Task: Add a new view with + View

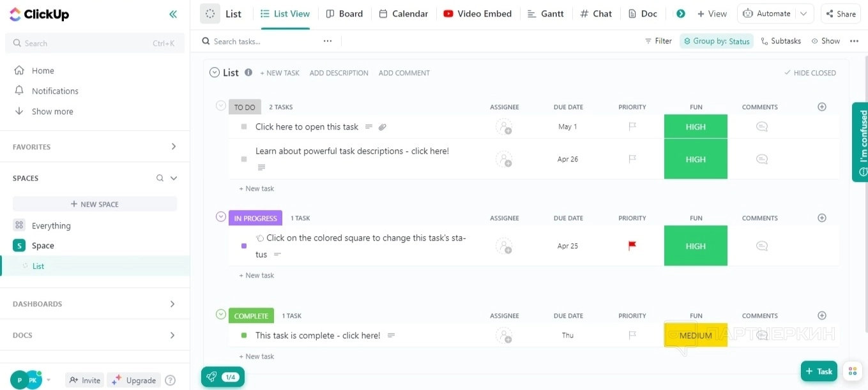Action: [x=712, y=13]
